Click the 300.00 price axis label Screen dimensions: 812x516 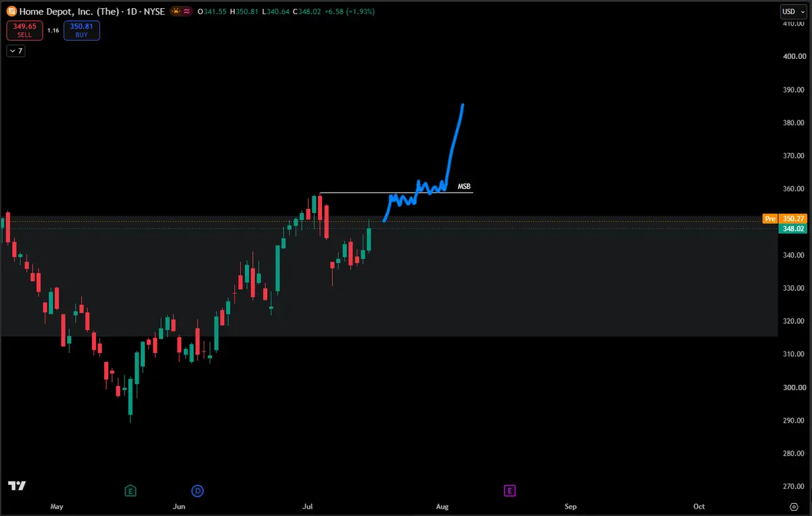click(794, 388)
